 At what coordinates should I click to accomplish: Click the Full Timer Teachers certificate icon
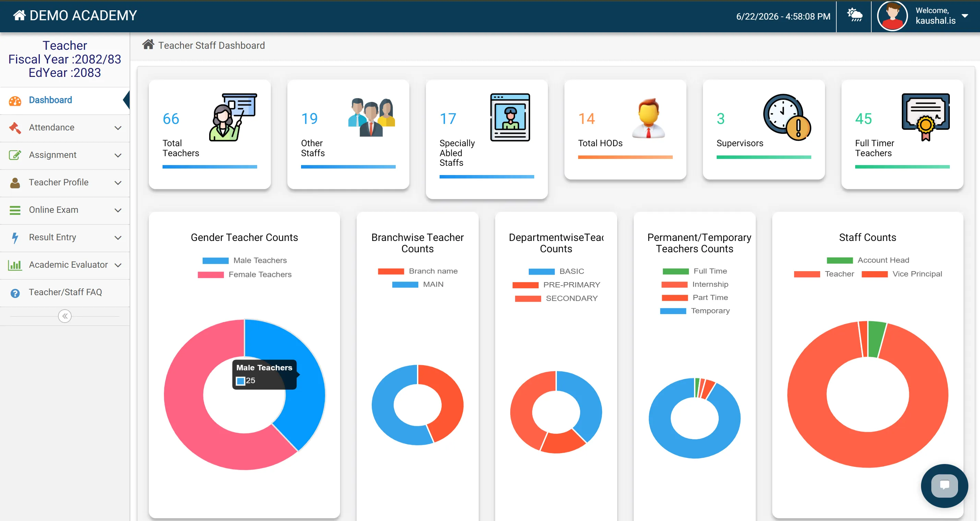[925, 117]
